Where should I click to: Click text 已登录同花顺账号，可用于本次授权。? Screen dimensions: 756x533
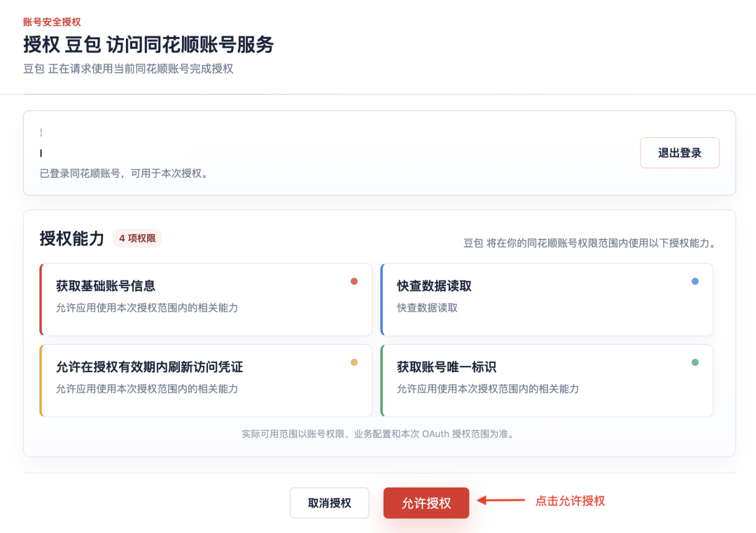tap(125, 173)
